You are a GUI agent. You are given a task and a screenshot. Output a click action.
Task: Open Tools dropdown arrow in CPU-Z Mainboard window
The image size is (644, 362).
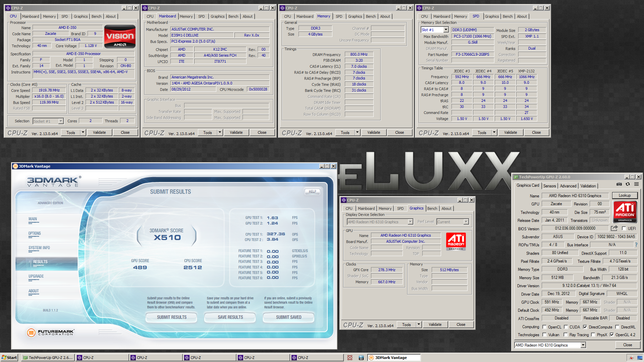coord(220,132)
